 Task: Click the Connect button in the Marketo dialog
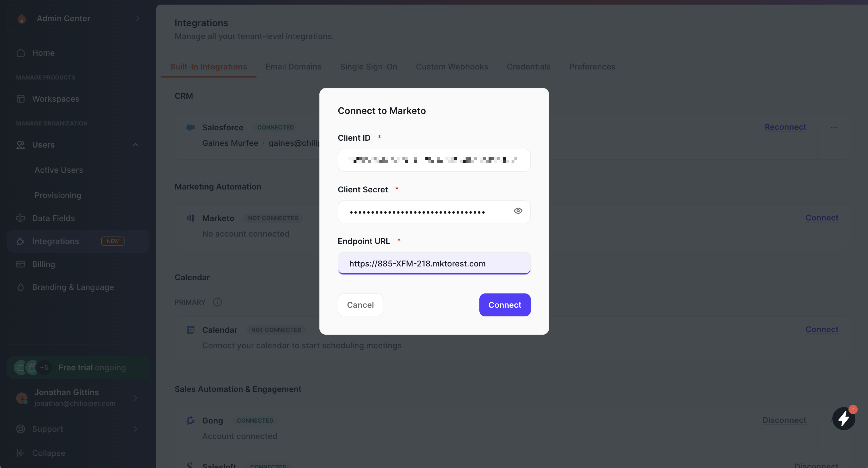tap(504, 305)
